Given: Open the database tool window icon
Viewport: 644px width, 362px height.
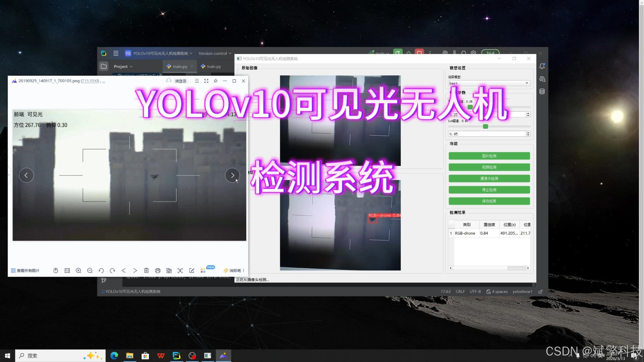Looking at the screenshot, I should pos(542,92).
